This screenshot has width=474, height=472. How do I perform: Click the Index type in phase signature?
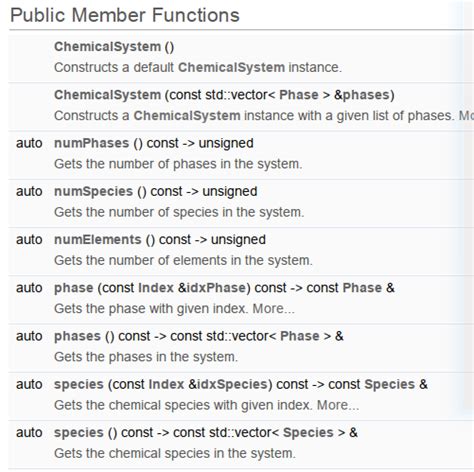156,288
